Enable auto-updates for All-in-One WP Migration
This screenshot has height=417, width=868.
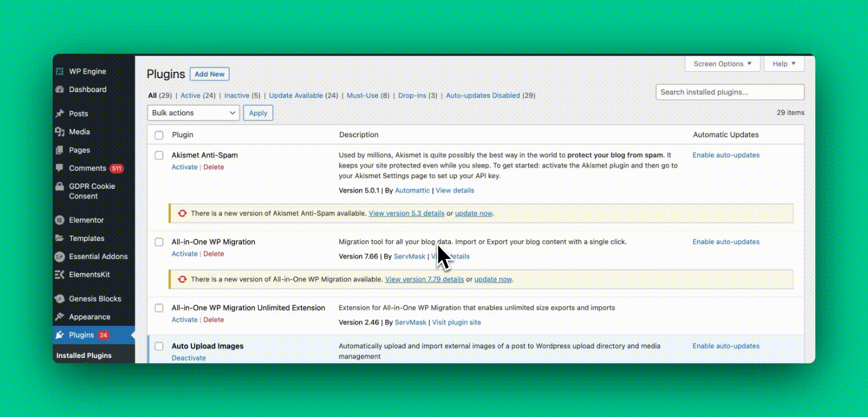point(726,242)
